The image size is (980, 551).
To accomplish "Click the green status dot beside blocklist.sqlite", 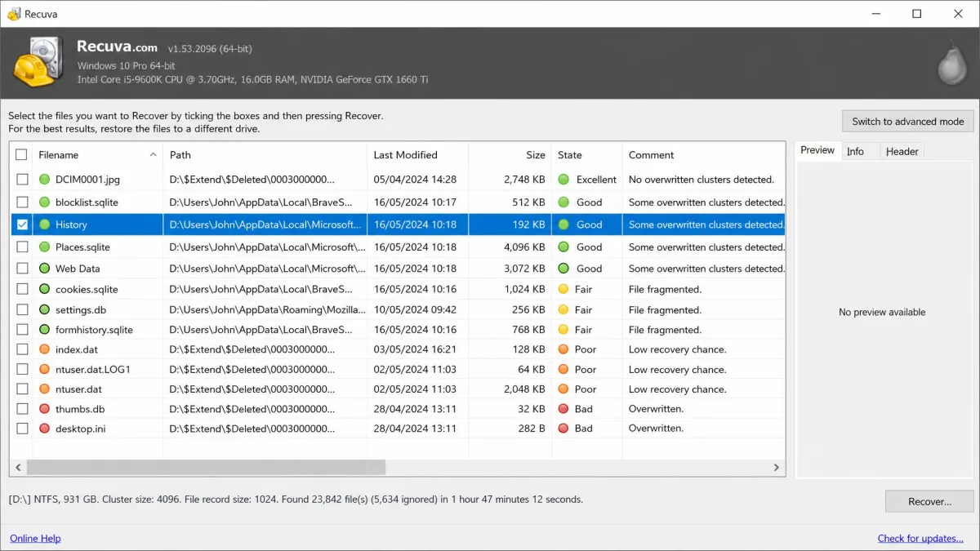I will [44, 202].
